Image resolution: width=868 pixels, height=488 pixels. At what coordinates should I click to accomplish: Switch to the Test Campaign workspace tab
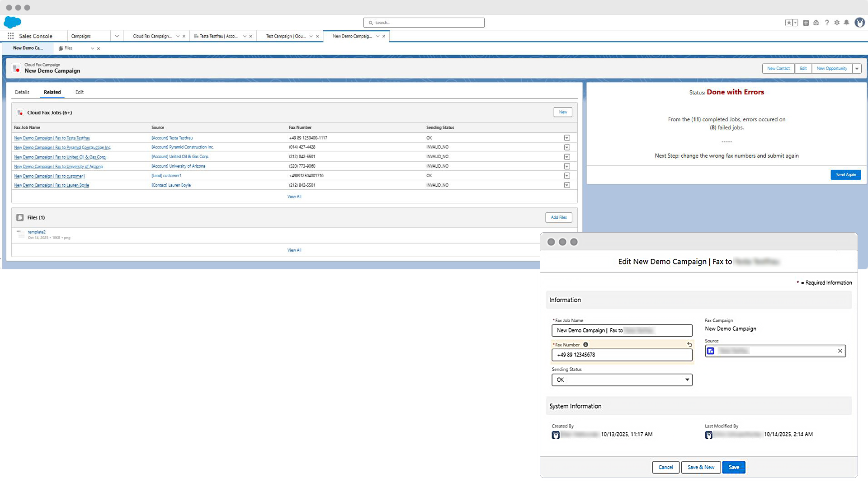[286, 36]
